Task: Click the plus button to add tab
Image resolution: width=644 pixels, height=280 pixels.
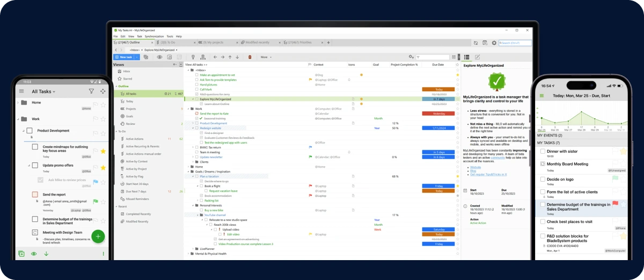Action: pos(328,42)
